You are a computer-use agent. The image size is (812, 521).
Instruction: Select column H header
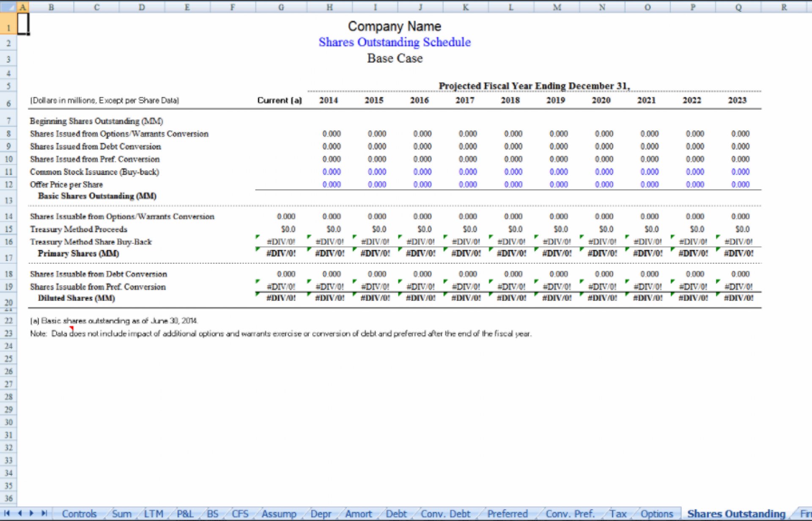click(330, 7)
